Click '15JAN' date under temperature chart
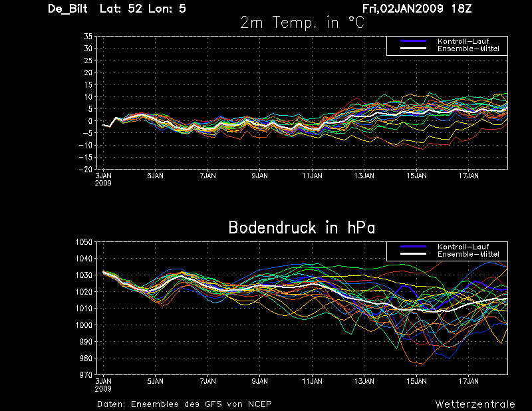532x411 pixels. tap(417, 176)
